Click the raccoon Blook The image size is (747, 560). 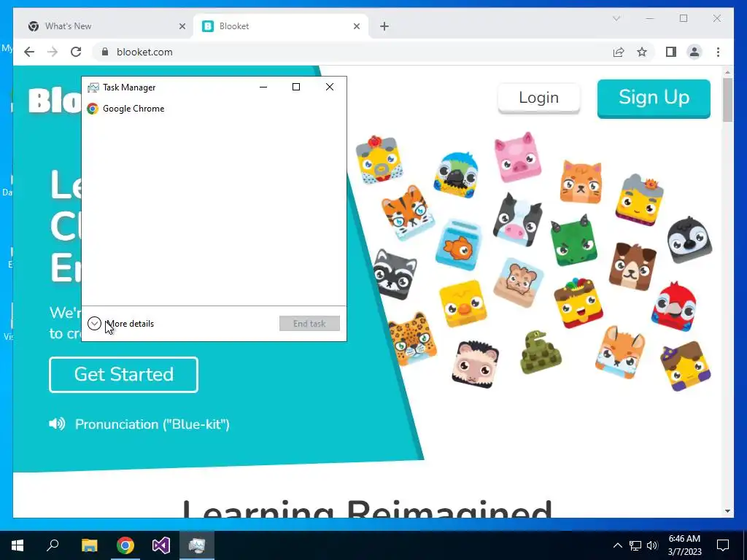click(x=395, y=274)
